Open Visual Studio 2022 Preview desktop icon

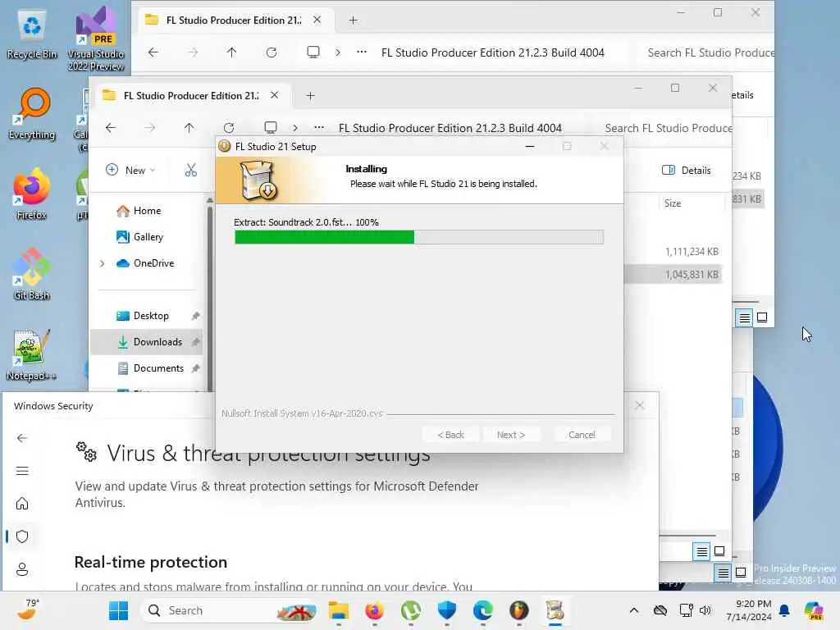(96, 39)
